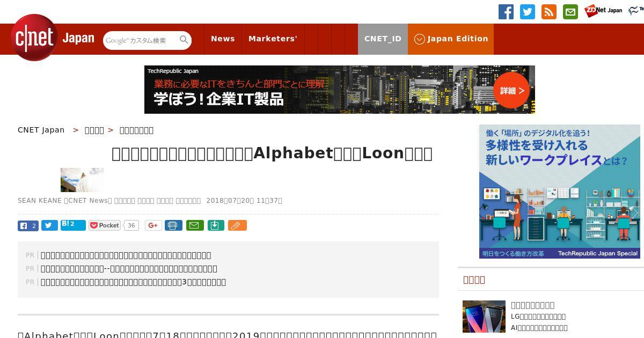Open the RSS feed icon

549,12
